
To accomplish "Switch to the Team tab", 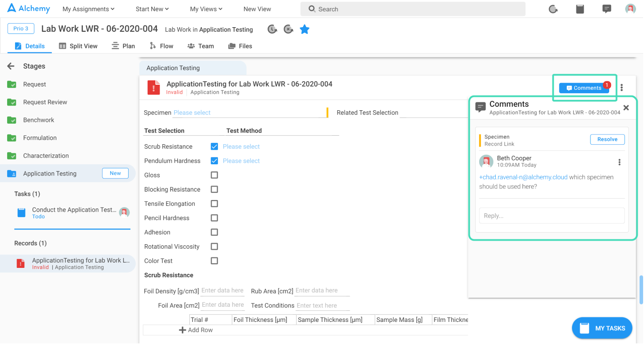I will tap(201, 46).
